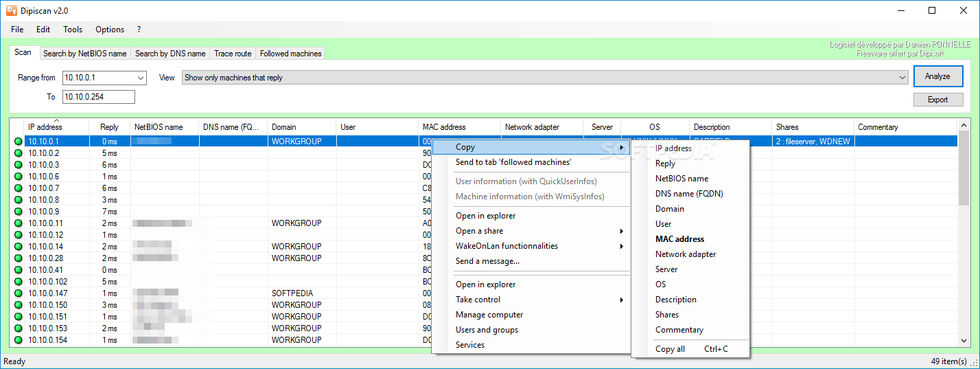Image resolution: width=980 pixels, height=369 pixels.
Task: Sort by NetBIOS name column header
Action: (x=165, y=127)
